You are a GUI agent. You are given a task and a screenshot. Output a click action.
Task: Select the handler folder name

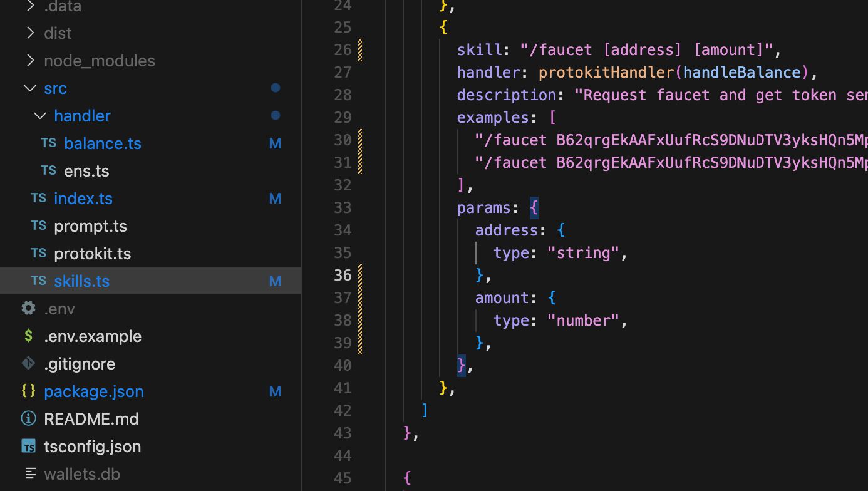coord(82,116)
